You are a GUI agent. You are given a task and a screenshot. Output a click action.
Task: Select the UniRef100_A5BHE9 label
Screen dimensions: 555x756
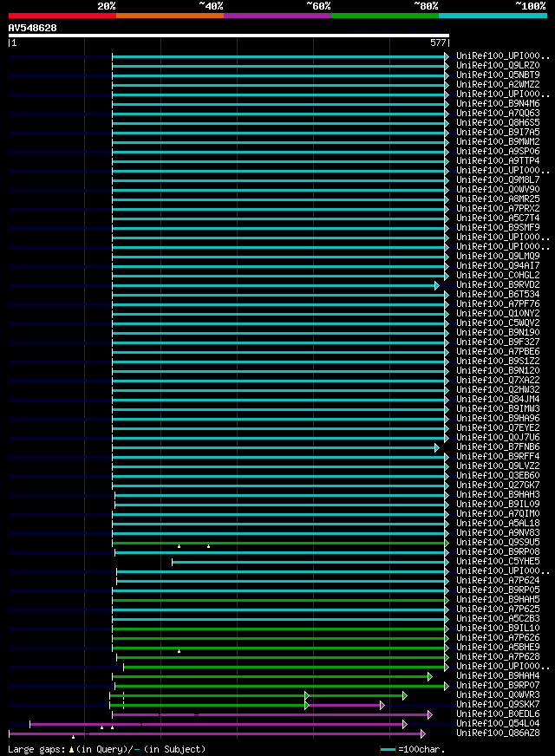click(498, 648)
